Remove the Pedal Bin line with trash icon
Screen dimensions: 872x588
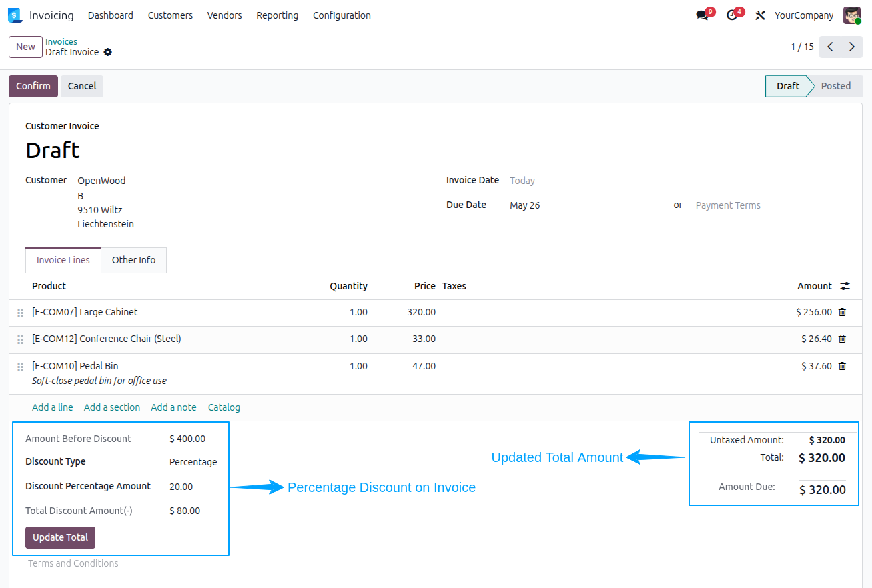click(842, 366)
